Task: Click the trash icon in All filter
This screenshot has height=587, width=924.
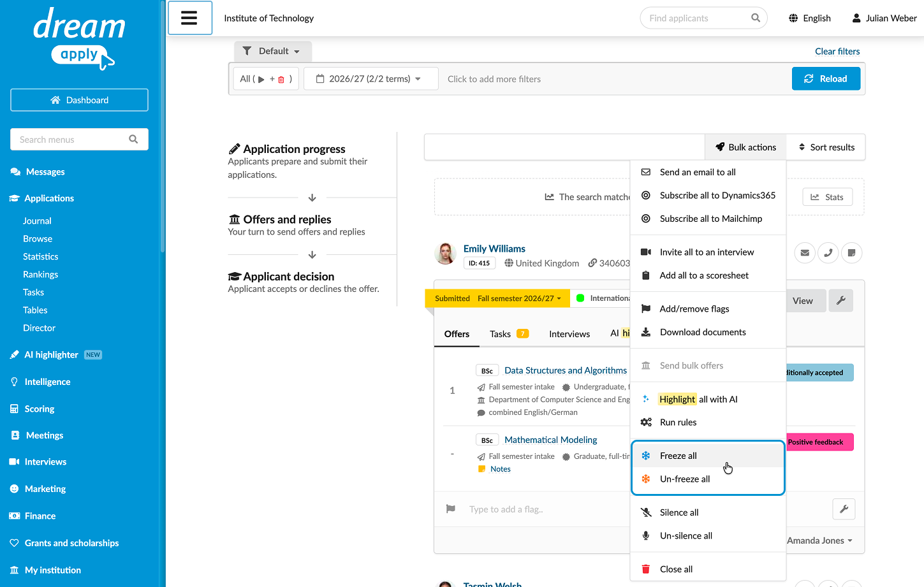Action: [x=281, y=80]
